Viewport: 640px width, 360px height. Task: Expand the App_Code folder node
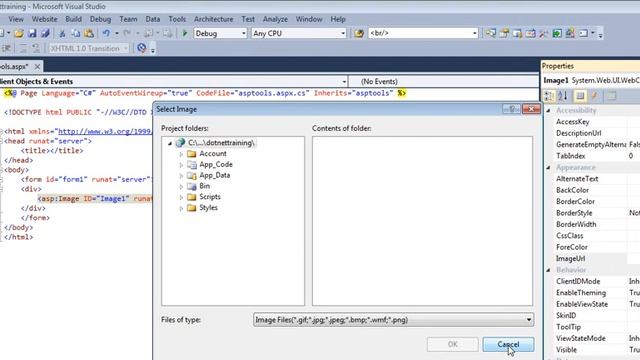181,164
